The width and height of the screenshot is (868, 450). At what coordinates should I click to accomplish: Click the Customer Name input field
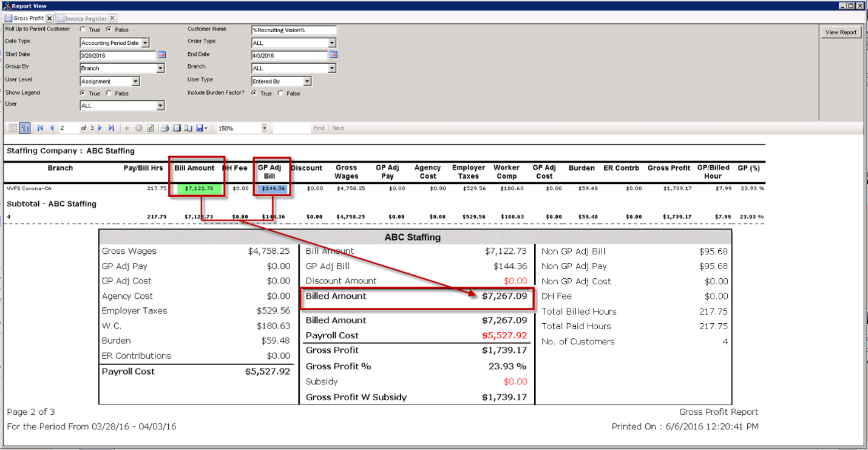pos(294,30)
